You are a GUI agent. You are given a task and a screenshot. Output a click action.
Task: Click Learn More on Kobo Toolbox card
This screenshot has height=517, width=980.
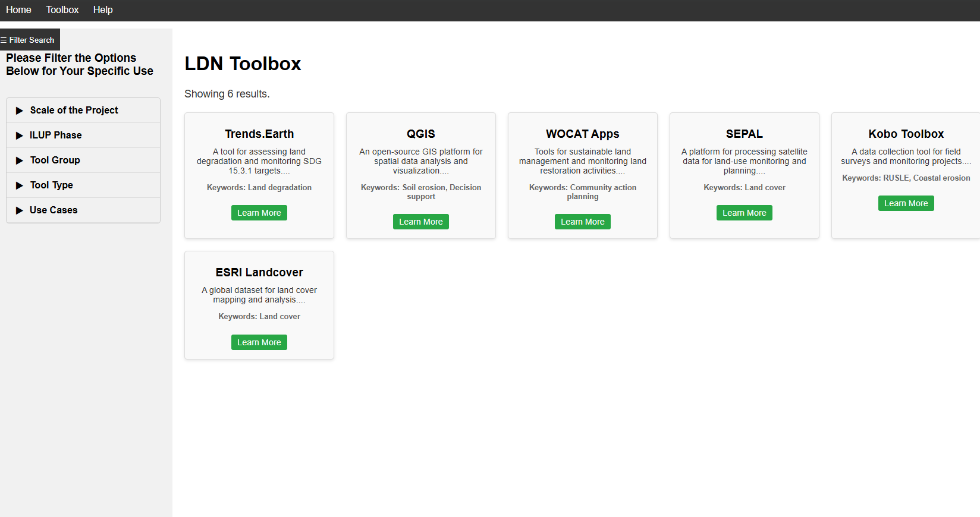(906, 203)
